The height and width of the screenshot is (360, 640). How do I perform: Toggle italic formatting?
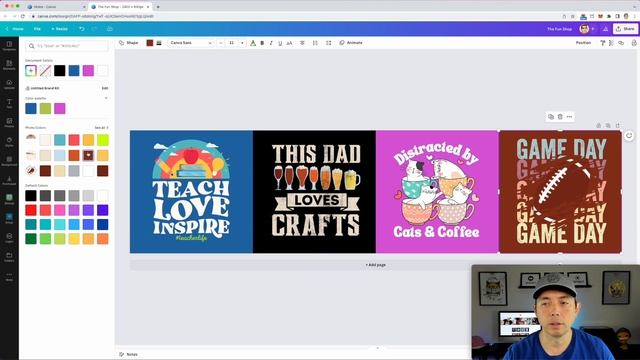(271, 43)
